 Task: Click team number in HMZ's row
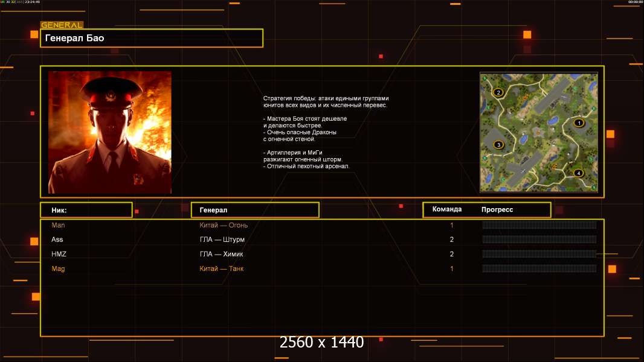[452, 254]
